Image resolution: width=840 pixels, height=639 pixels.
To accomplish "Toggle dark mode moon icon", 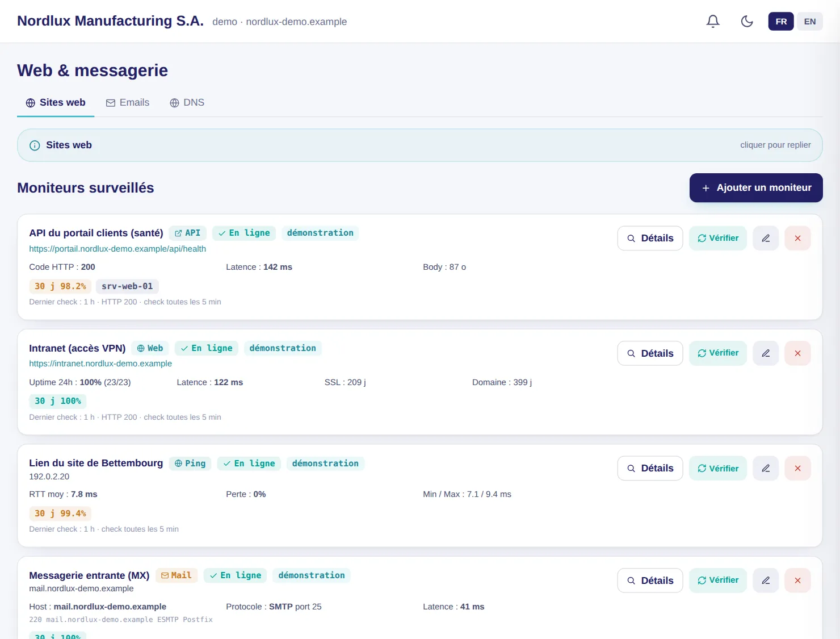I will click(747, 21).
